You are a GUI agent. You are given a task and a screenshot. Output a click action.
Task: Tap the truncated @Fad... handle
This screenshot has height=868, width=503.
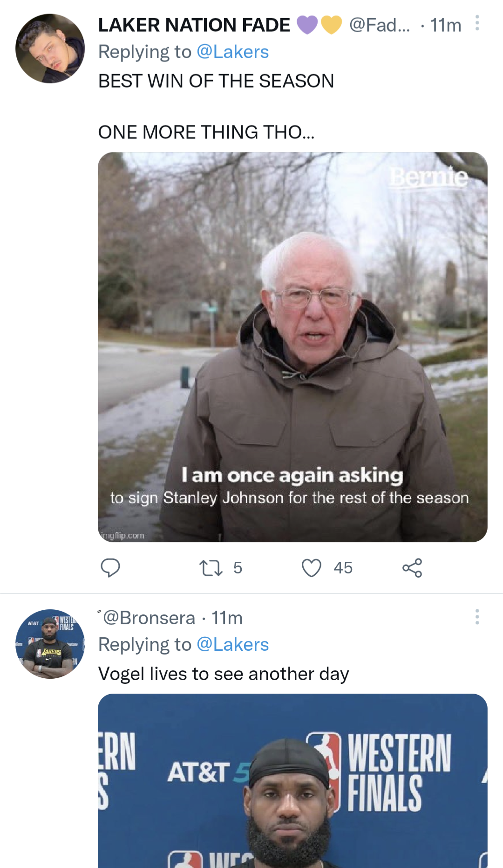(x=380, y=25)
